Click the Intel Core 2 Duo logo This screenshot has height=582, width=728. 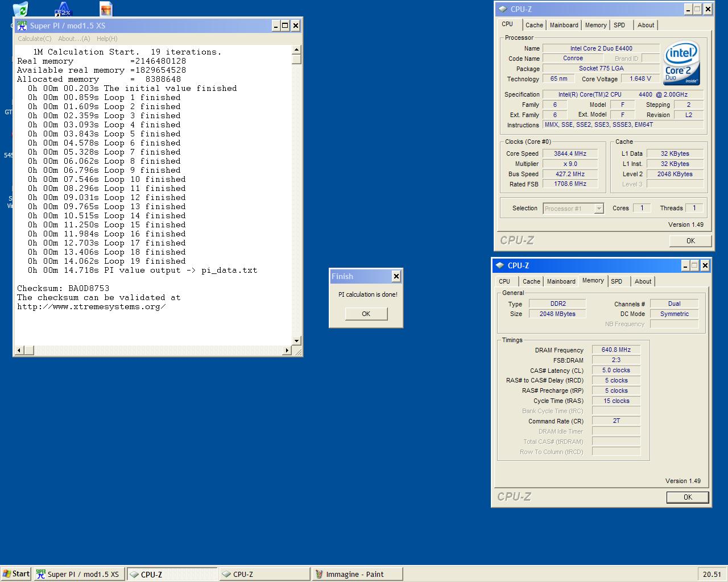(x=681, y=64)
